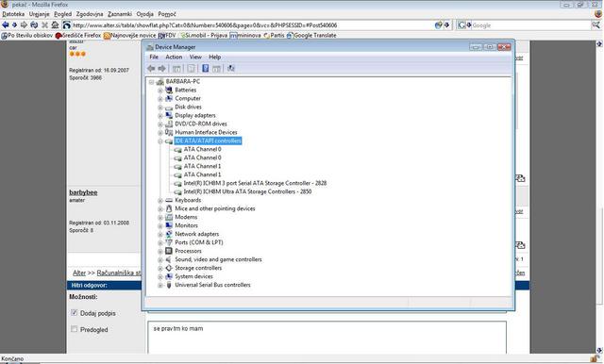
Task: Expand the Modems node
Action: [x=160, y=217]
